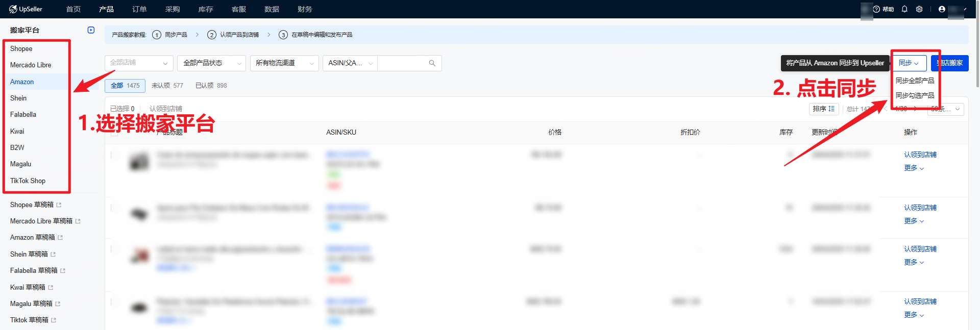Choose 同步全部产品 from the sync menu

pos(915,81)
